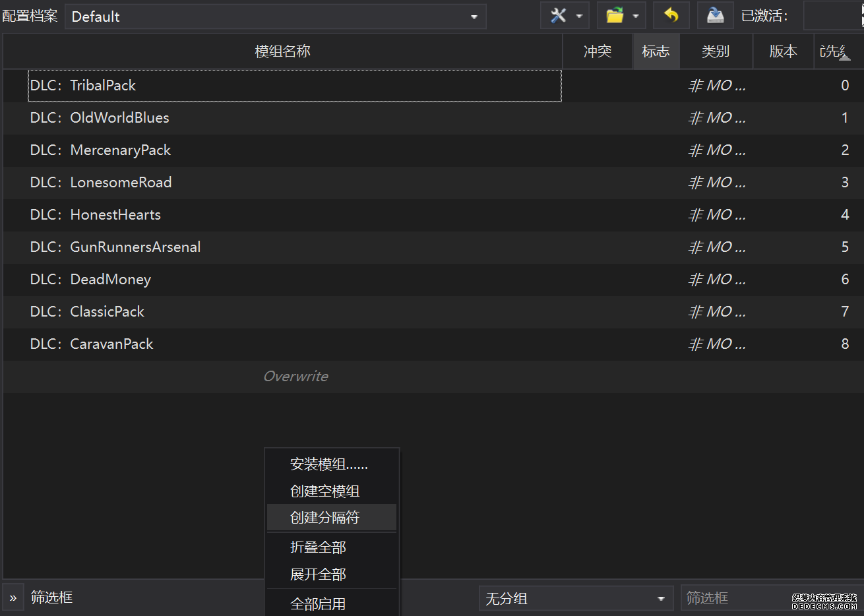Click the sort arrow on priority column

point(844,57)
